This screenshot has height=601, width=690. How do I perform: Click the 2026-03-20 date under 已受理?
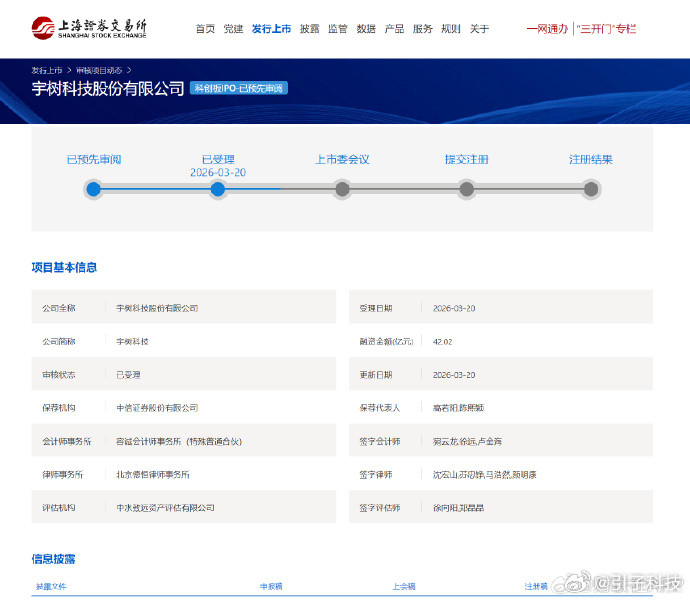218,172
